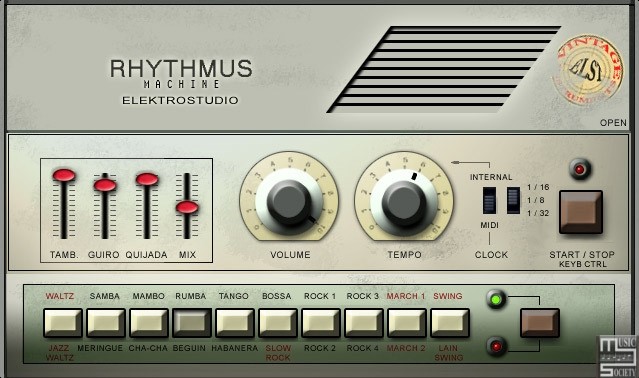
Task: Click the MIDI clock label
Action: point(489,225)
